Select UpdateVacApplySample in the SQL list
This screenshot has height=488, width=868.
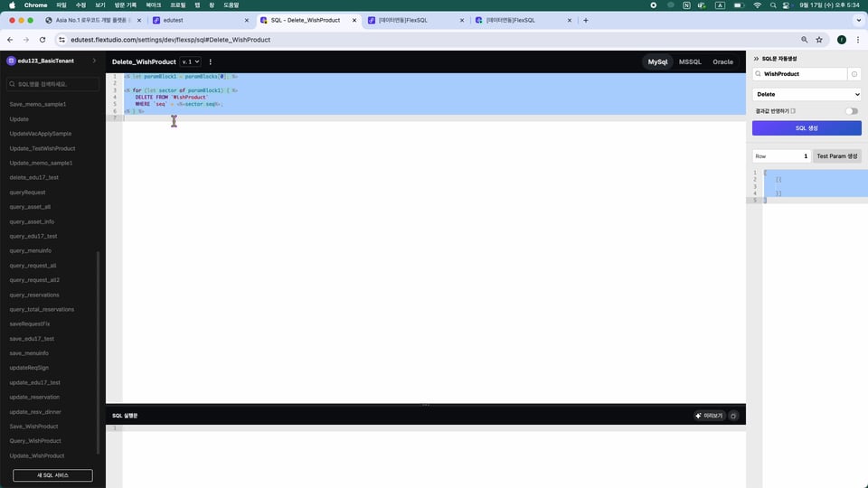pos(41,134)
